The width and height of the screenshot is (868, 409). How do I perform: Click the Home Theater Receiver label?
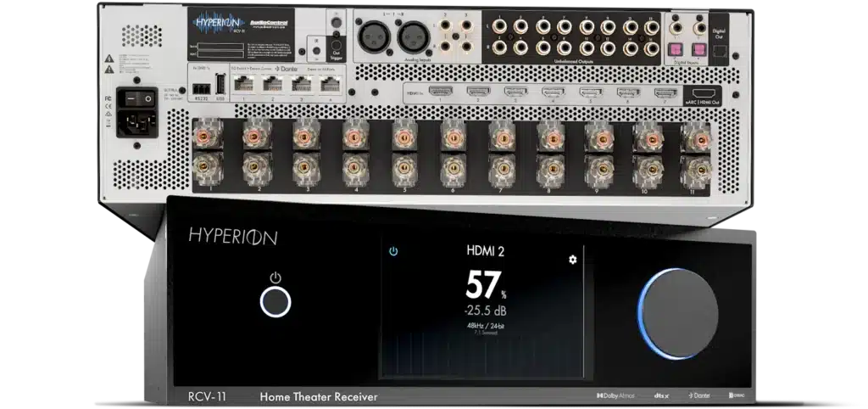[319, 397]
